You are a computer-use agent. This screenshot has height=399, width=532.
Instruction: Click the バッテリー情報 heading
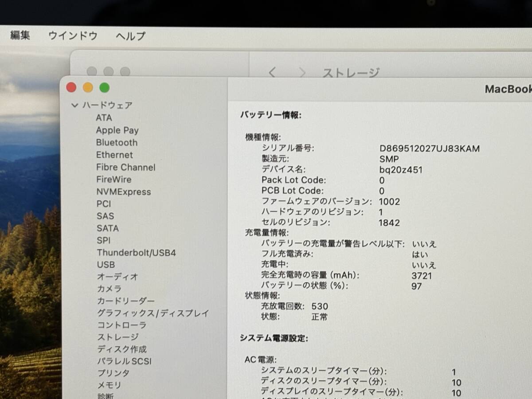pos(271,115)
